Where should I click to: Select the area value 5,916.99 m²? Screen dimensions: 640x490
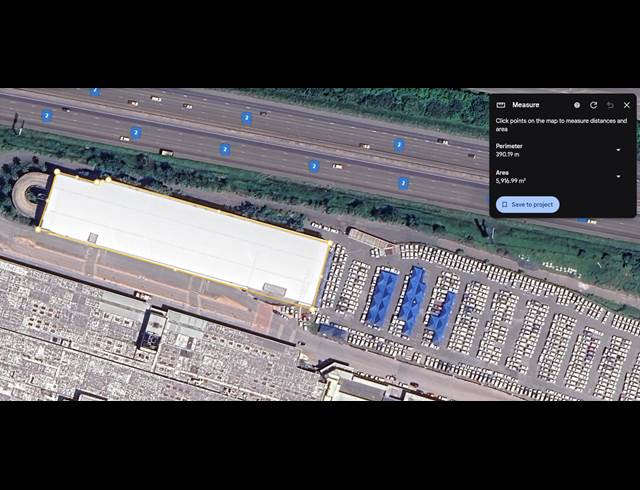[x=511, y=180]
